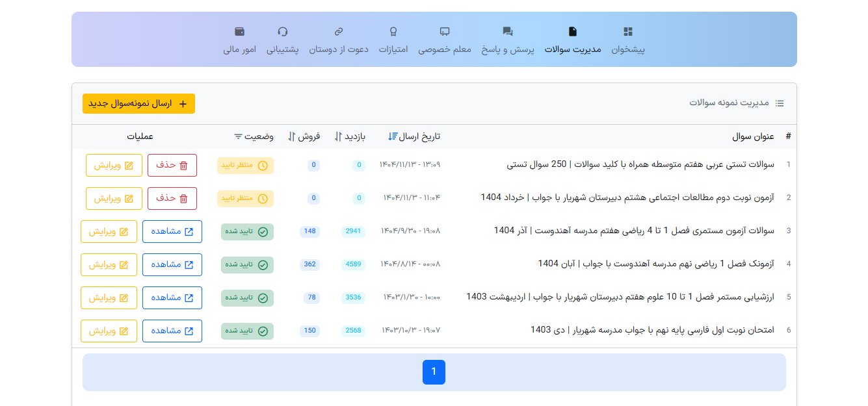Click the امور مالی wallet icon
This screenshot has width=868, height=406.
click(239, 31)
